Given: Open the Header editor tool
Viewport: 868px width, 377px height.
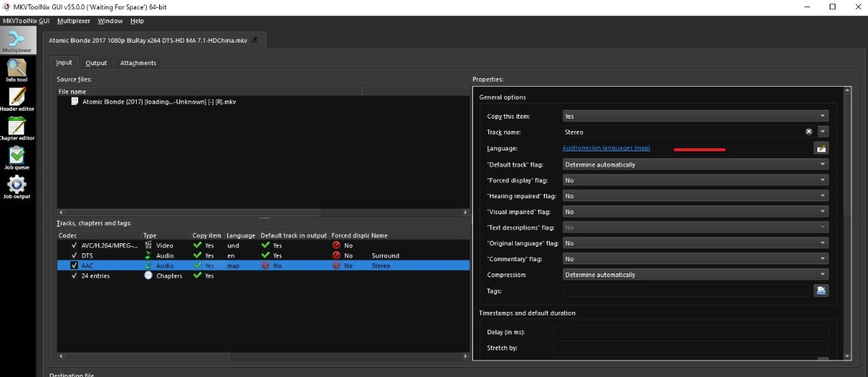Looking at the screenshot, I should 16,98.
